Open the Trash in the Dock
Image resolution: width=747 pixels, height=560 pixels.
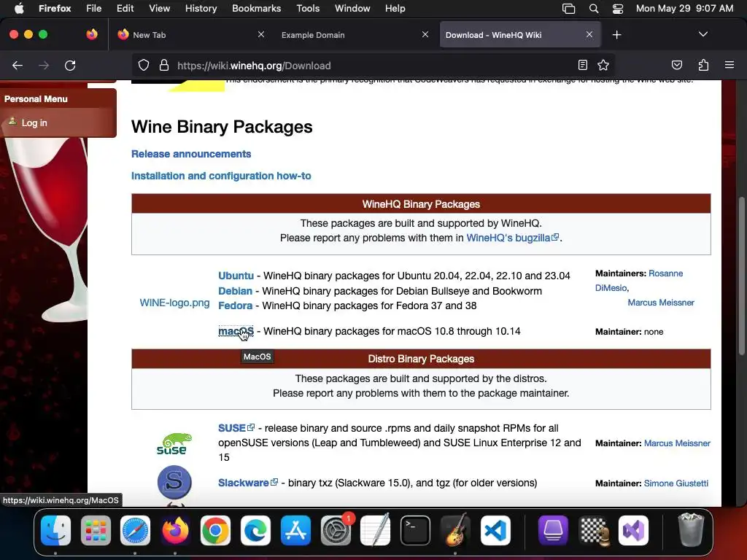tap(691, 529)
